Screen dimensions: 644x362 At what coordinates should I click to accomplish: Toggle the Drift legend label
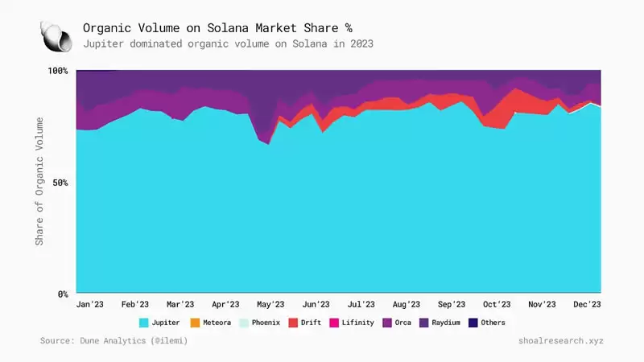[311, 323]
